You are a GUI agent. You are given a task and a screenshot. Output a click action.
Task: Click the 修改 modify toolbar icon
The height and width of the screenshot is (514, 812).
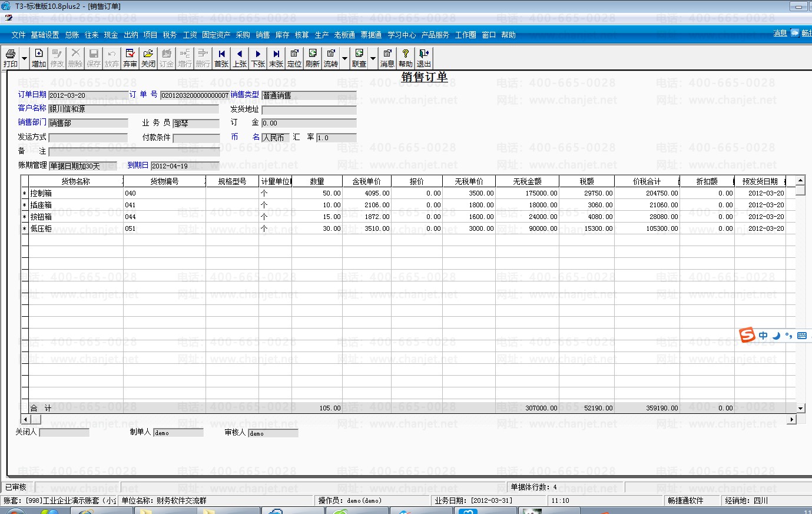point(57,58)
